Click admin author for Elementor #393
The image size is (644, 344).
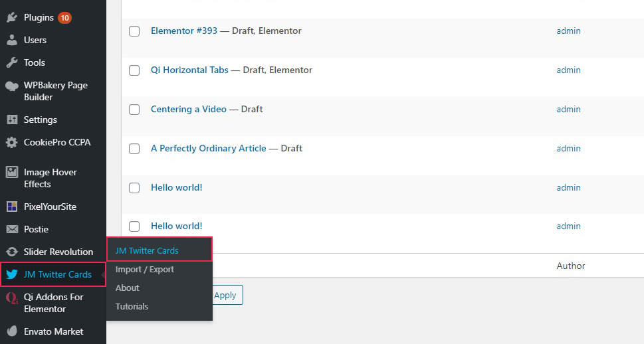[568, 31]
